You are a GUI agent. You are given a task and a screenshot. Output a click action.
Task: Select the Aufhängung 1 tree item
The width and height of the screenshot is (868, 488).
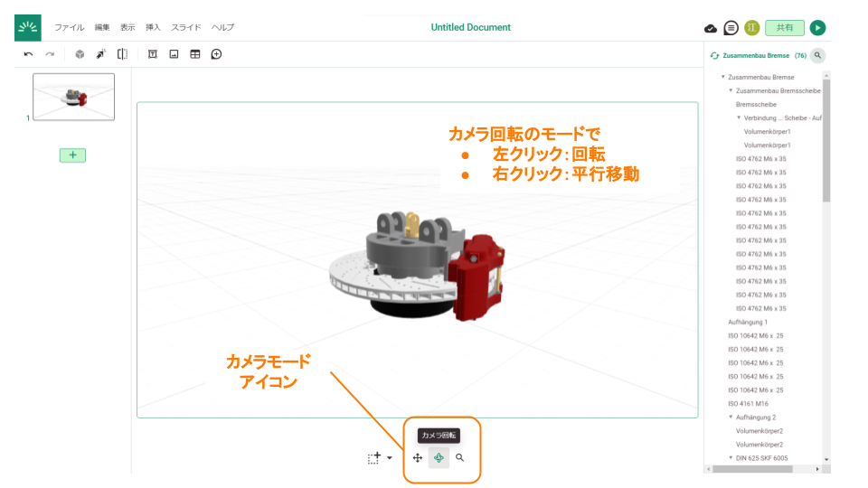click(x=748, y=322)
